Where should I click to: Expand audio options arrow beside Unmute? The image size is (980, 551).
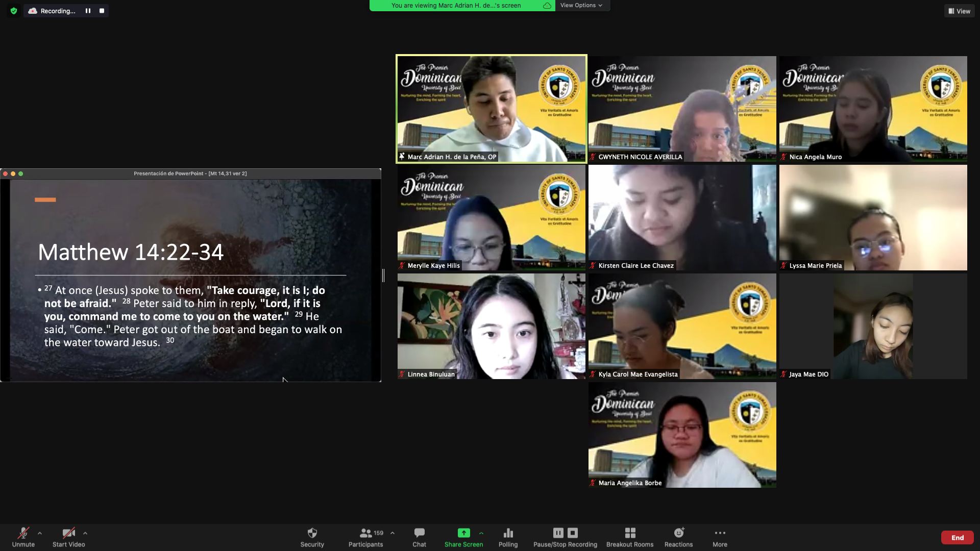(x=40, y=533)
